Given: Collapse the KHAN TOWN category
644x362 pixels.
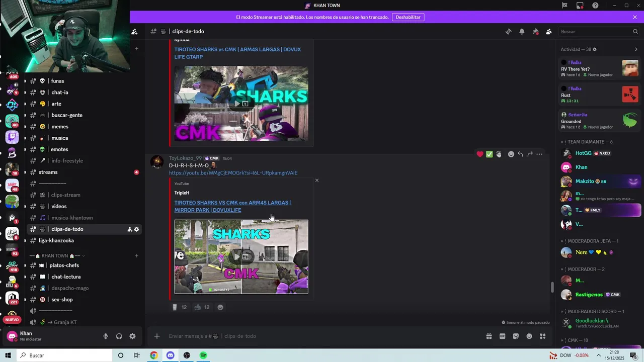Looking at the screenshot, I should pos(57,256).
